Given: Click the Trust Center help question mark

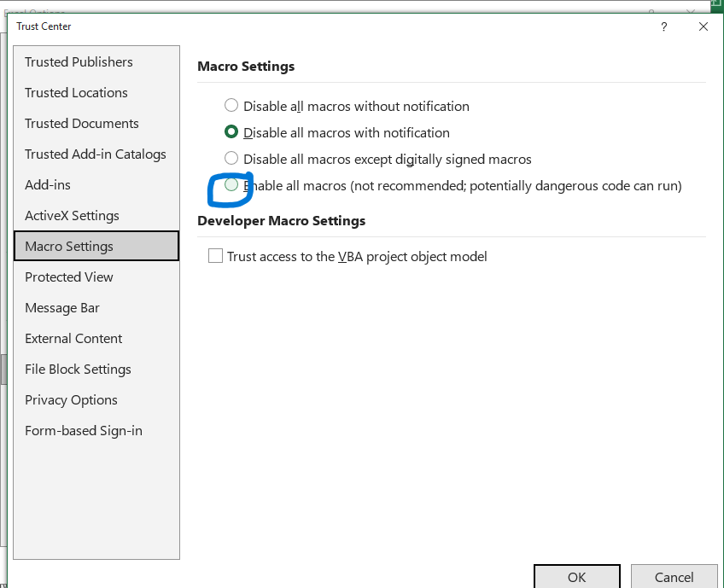Looking at the screenshot, I should coord(663,26).
